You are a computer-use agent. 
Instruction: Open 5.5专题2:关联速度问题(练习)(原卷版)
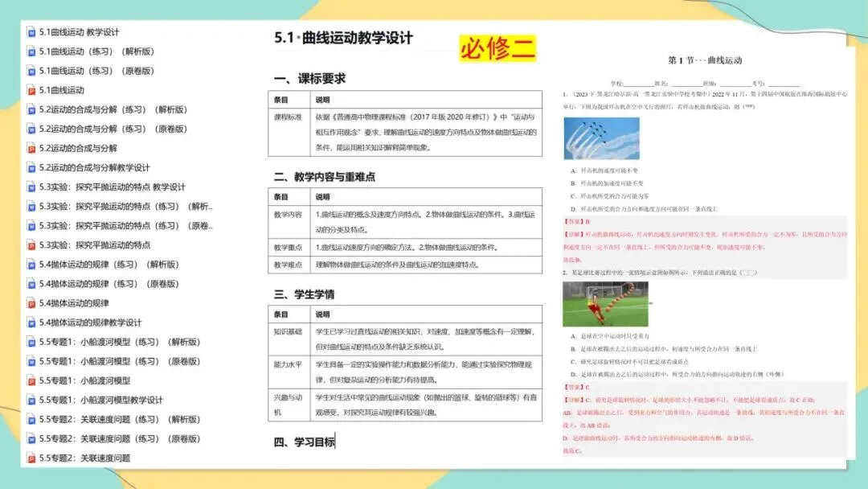pos(120,439)
